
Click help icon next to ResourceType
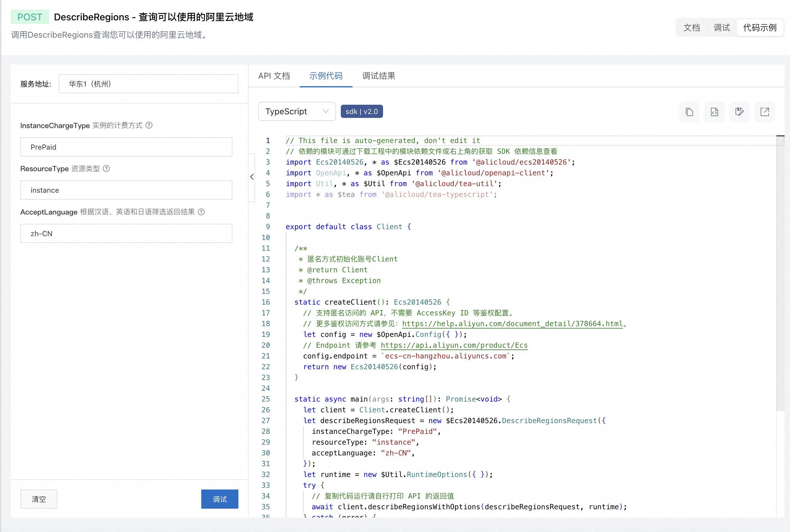[106, 169]
